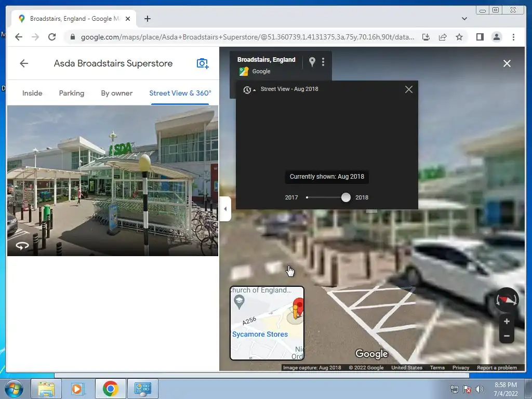532x399 pixels.
Task: Click the browser forward arrow
Action: (x=35, y=37)
